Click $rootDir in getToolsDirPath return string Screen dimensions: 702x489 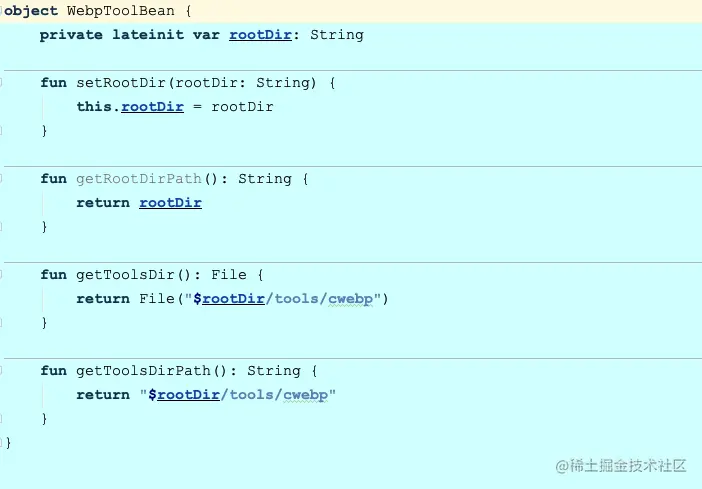coord(184,395)
